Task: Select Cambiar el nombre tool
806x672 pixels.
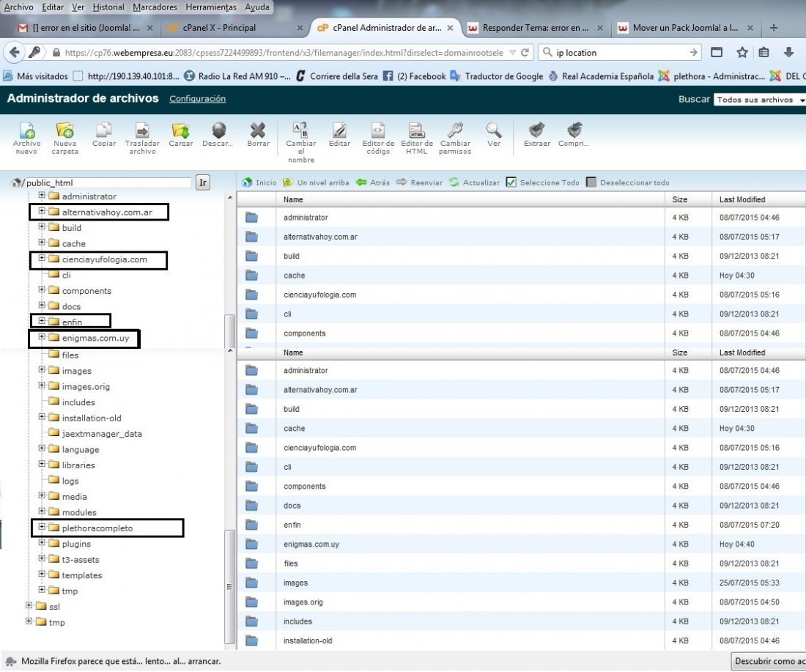Action: coord(300,142)
